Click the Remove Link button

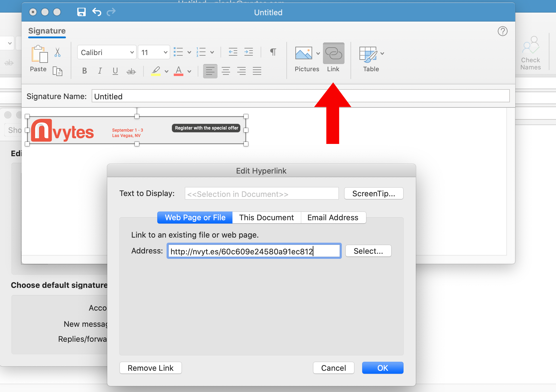(150, 368)
